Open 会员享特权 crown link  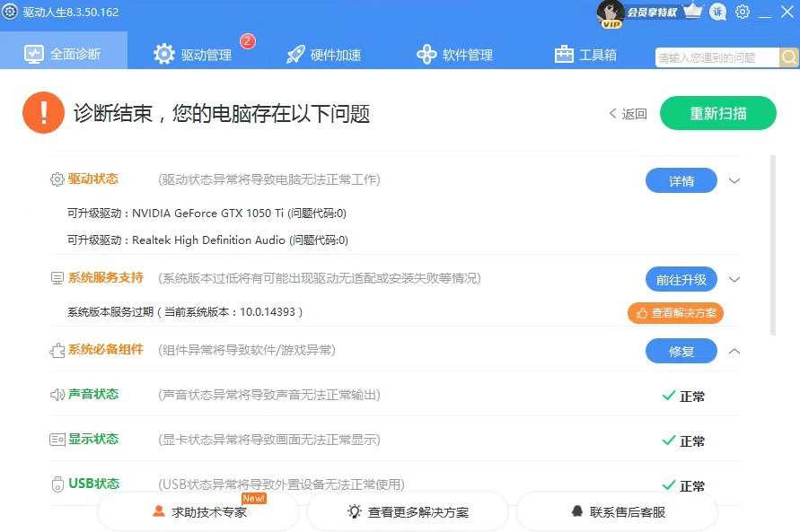point(664,12)
